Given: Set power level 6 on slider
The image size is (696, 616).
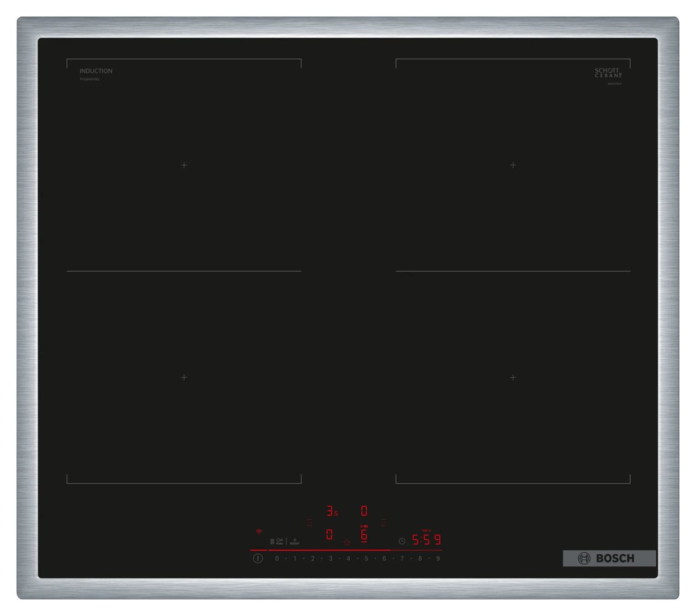Looking at the screenshot, I should point(384,559).
